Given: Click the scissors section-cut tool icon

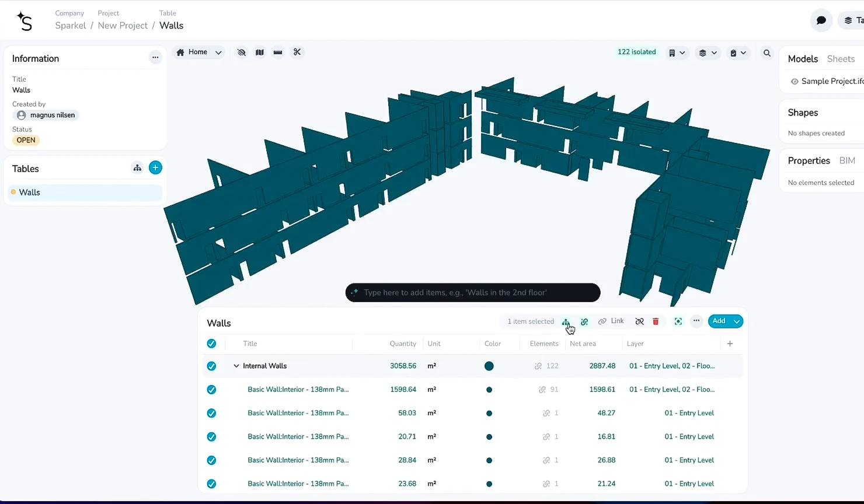Looking at the screenshot, I should pyautogui.click(x=297, y=52).
